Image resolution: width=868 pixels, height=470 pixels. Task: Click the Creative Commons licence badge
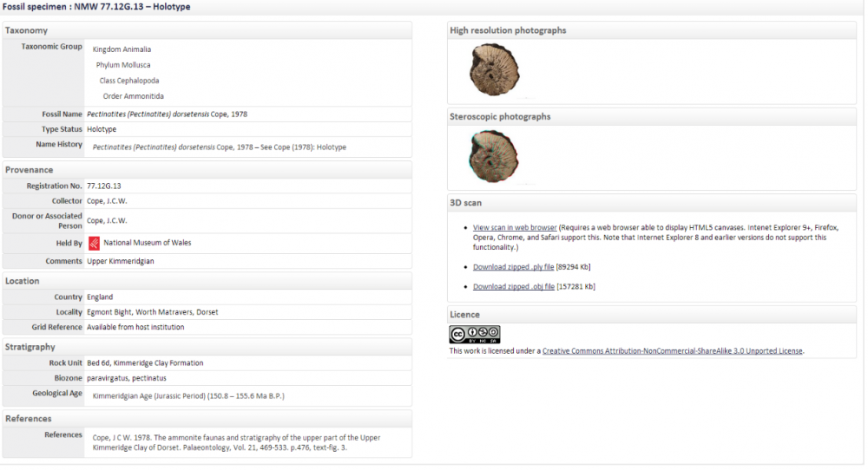point(474,335)
